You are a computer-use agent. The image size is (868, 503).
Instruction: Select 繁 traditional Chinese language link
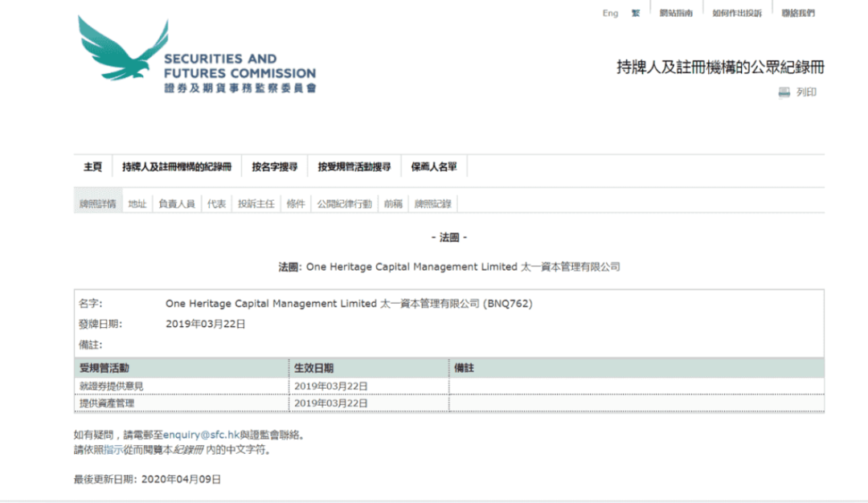[635, 14]
